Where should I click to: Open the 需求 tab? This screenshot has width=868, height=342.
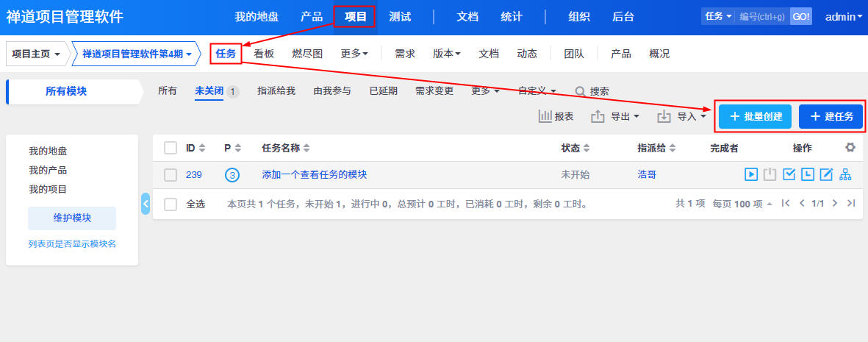pyautogui.click(x=405, y=54)
